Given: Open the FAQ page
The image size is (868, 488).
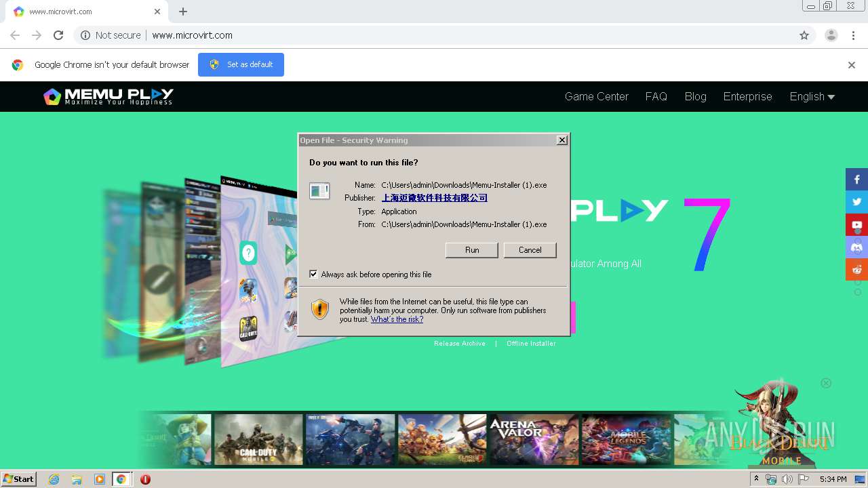Looking at the screenshot, I should (656, 96).
